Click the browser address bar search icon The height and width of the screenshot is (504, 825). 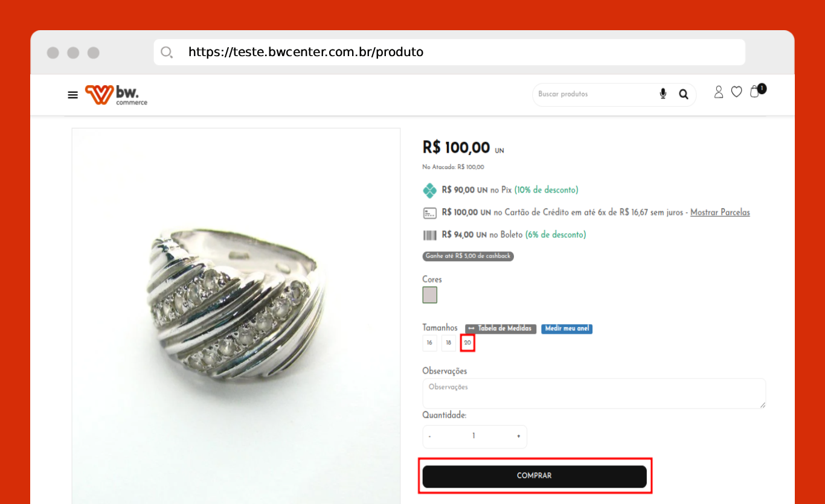click(167, 53)
